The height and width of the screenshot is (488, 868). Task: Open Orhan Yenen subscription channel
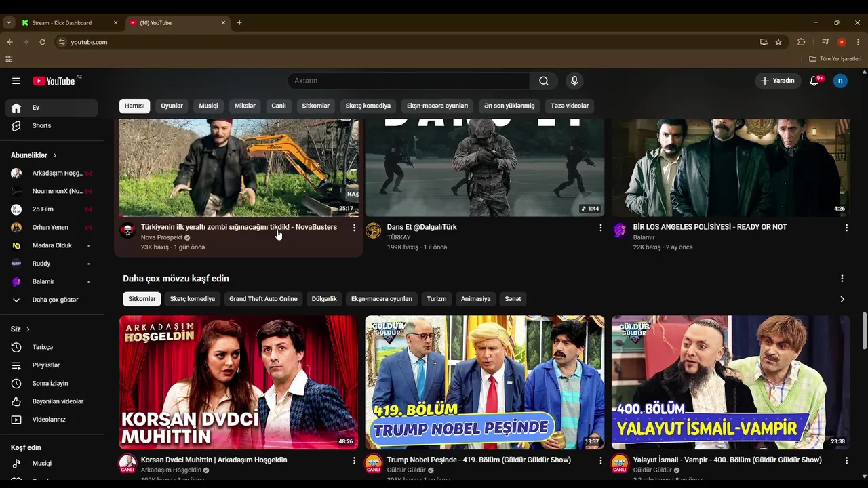click(52, 228)
